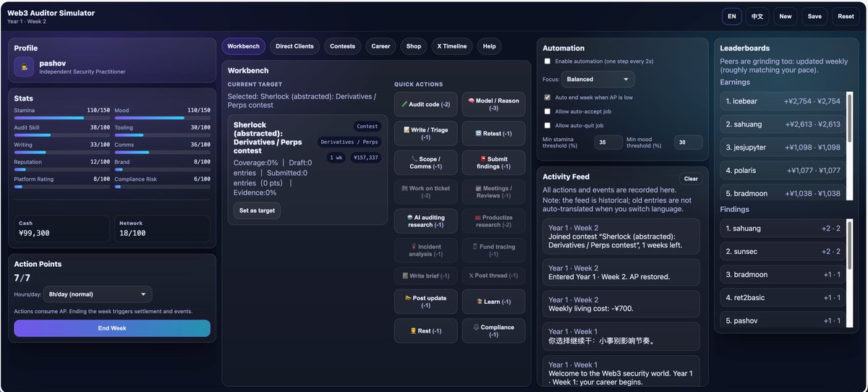Image resolution: width=868 pixels, height=392 pixels.
Task: Click jesjupyter earnings row
Action: tap(783, 148)
